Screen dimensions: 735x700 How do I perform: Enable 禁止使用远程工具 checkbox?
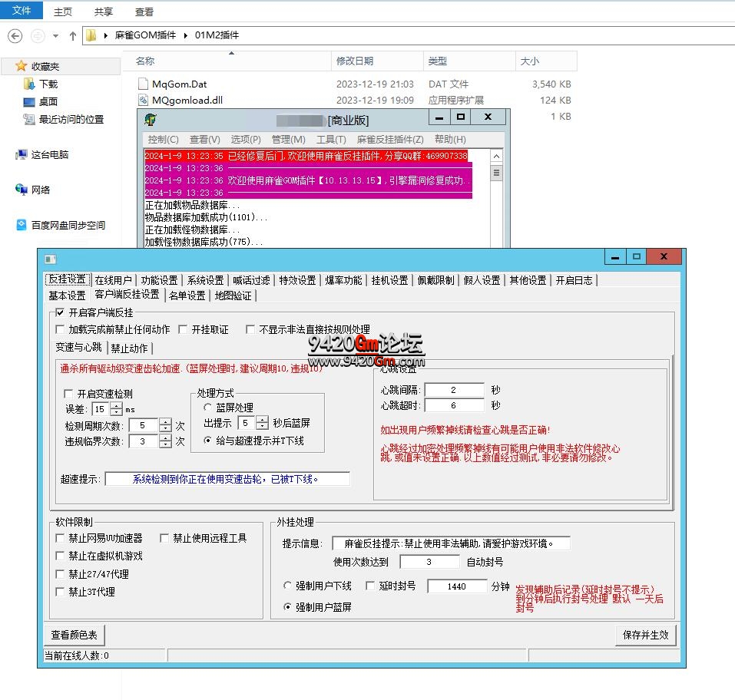click(164, 538)
